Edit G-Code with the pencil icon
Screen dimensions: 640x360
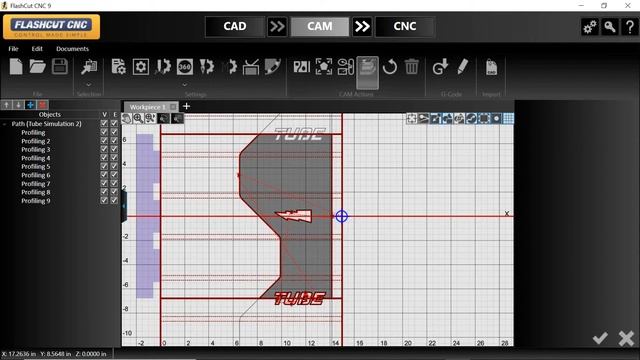coord(462,67)
